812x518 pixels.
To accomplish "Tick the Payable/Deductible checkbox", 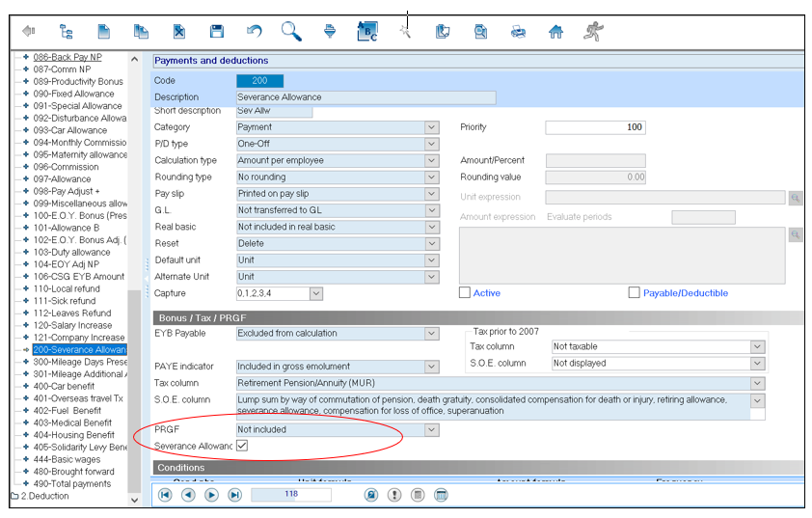I will pos(635,292).
